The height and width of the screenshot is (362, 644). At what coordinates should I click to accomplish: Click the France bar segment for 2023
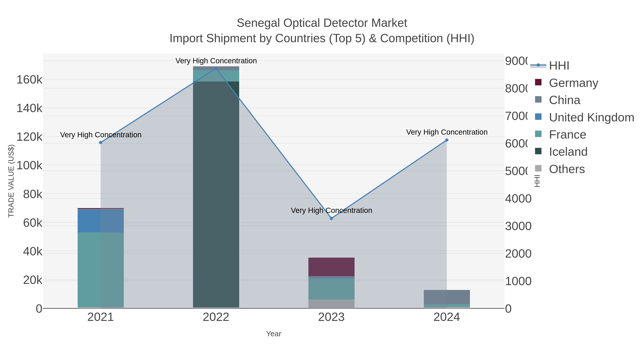coord(331,289)
